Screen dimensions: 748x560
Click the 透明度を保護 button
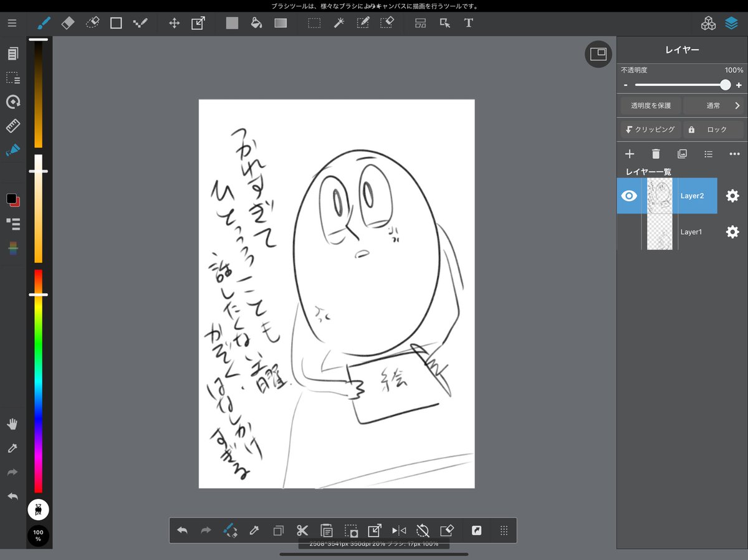click(650, 106)
